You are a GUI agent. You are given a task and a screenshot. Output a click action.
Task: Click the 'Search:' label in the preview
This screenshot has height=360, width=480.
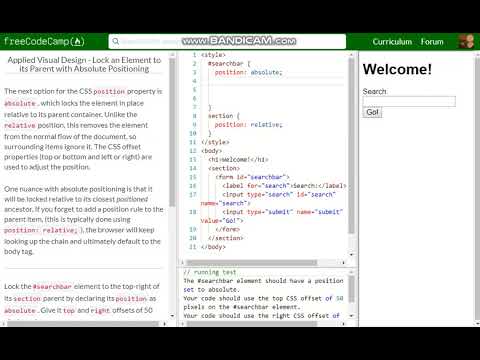coord(375,91)
